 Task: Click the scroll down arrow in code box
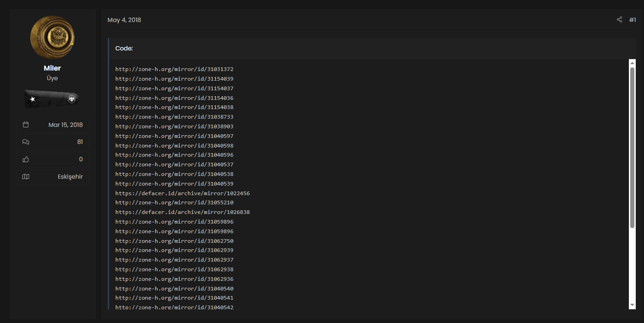coord(632,305)
